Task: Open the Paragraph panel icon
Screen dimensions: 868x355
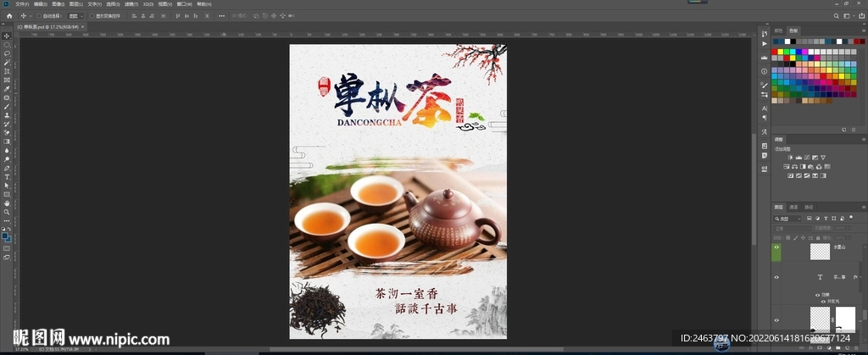Action: tap(765, 117)
